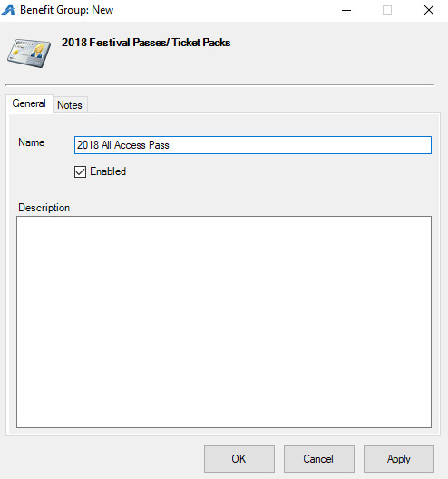Close the Benefit Group dialog
The height and width of the screenshot is (479, 448).
tap(428, 10)
